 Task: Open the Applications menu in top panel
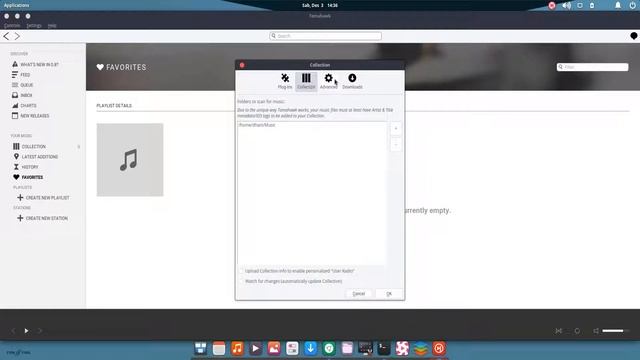pos(16,5)
